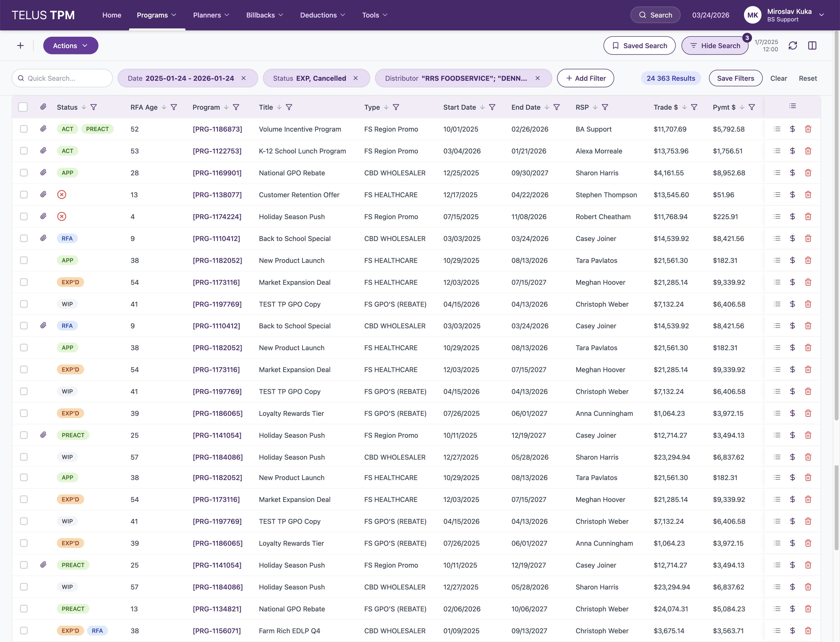
Task: Check the select-all checkbox in the header
Action: tap(23, 107)
